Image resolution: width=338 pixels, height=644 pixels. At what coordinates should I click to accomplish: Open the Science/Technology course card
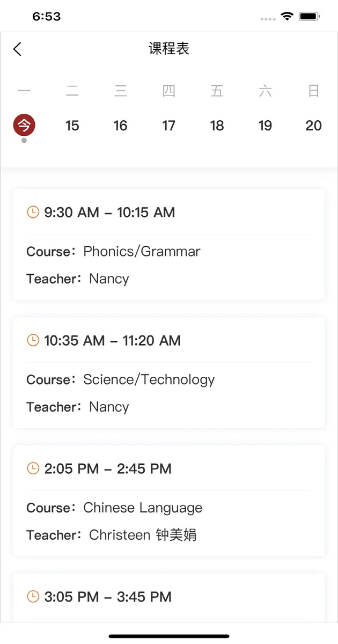point(169,372)
